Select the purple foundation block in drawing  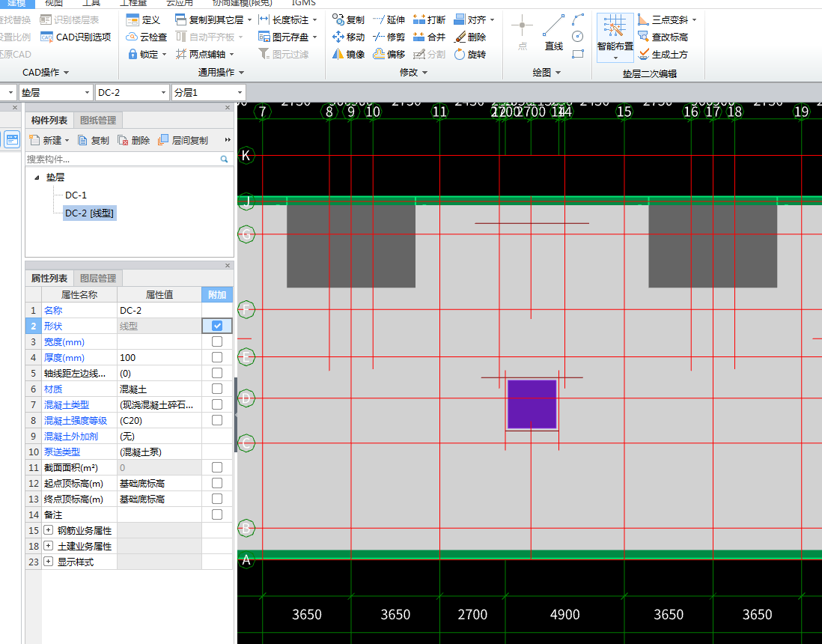click(x=532, y=404)
